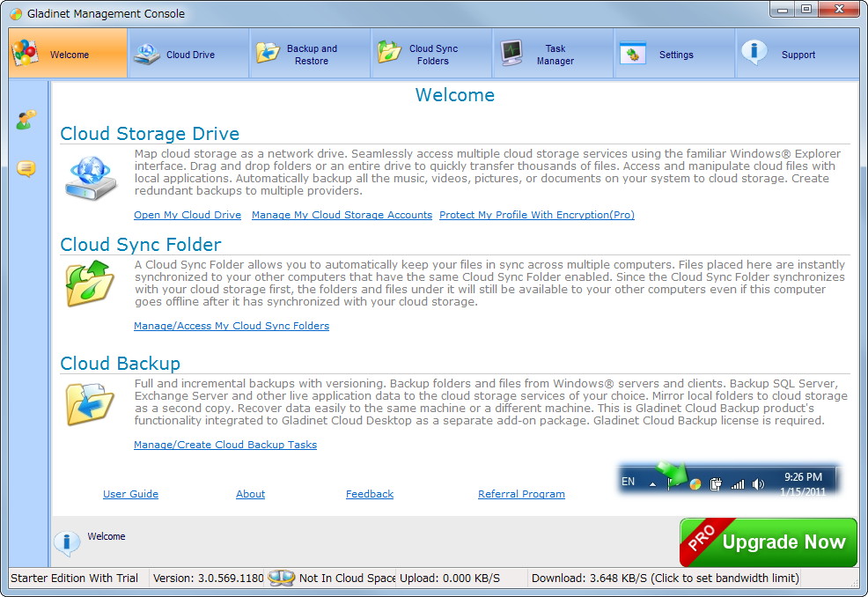868x597 pixels.
Task: Click the Cloud Sync Folder green arrows icon
Action: tap(89, 284)
